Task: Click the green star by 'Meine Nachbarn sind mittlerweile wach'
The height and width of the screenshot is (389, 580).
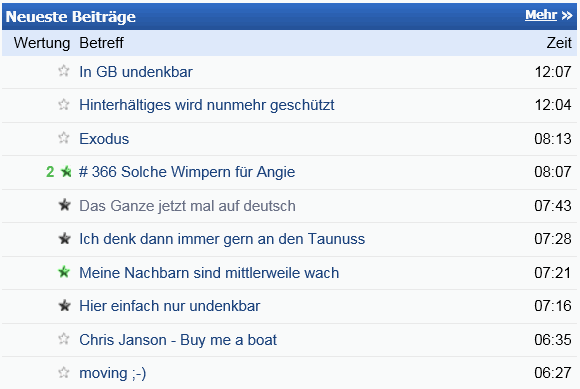Action: tap(64, 272)
